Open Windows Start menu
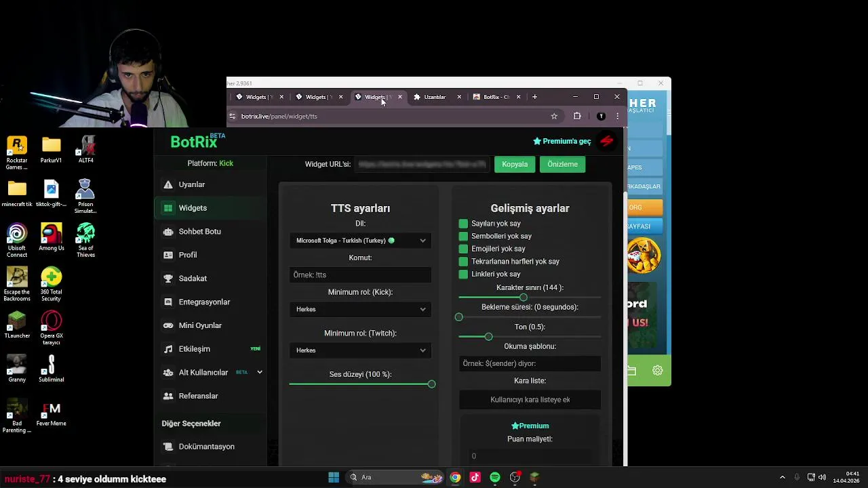This screenshot has width=868, height=488. click(334, 477)
